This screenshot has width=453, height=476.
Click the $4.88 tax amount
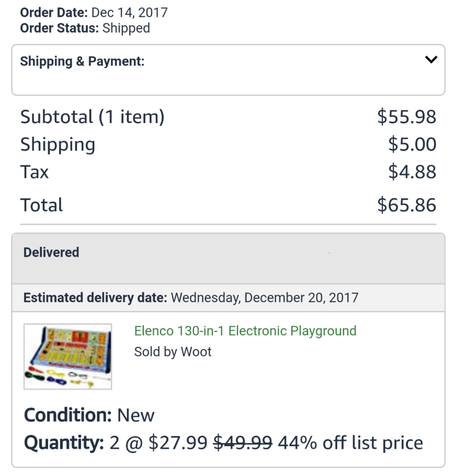(x=412, y=172)
